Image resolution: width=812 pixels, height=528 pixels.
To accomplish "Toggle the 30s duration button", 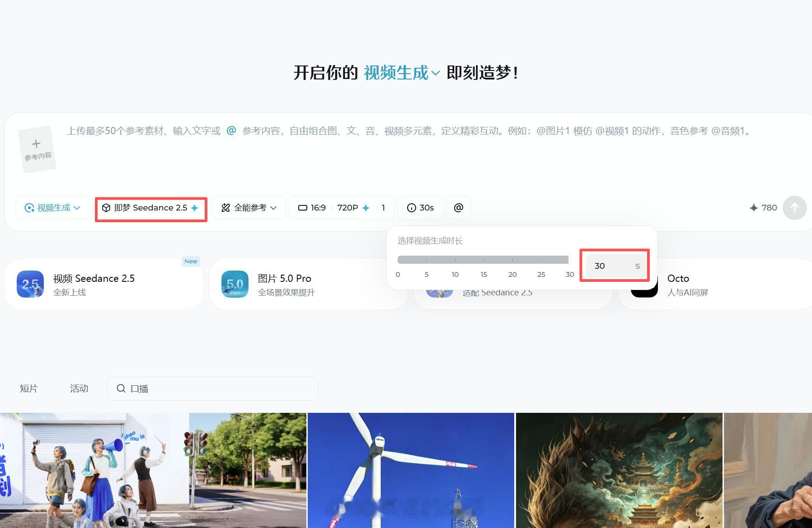I will click(421, 208).
